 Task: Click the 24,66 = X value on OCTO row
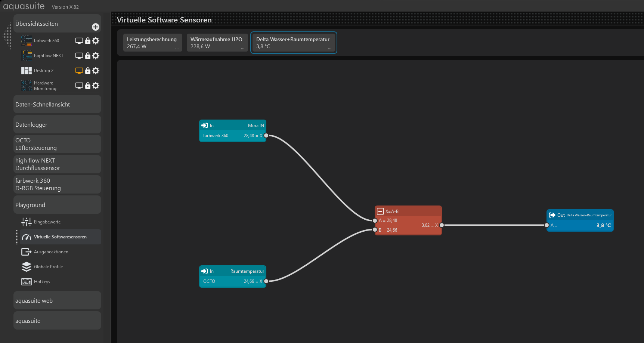[253, 281]
